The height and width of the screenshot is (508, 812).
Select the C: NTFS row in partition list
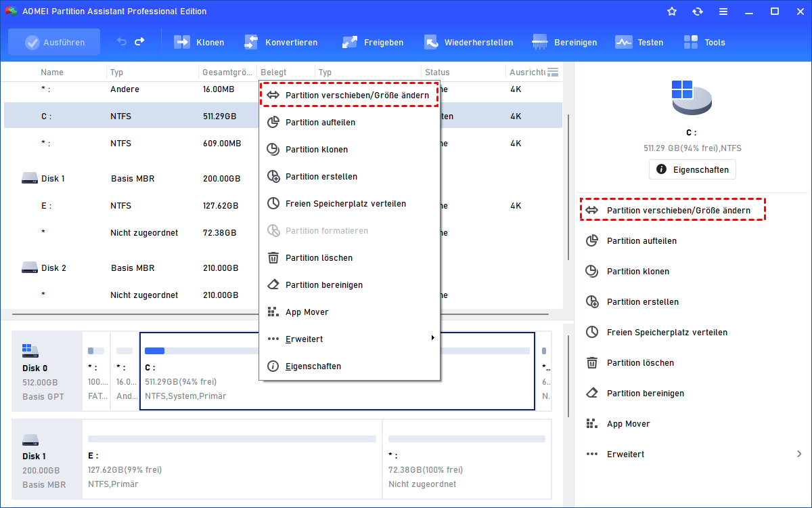pos(283,116)
